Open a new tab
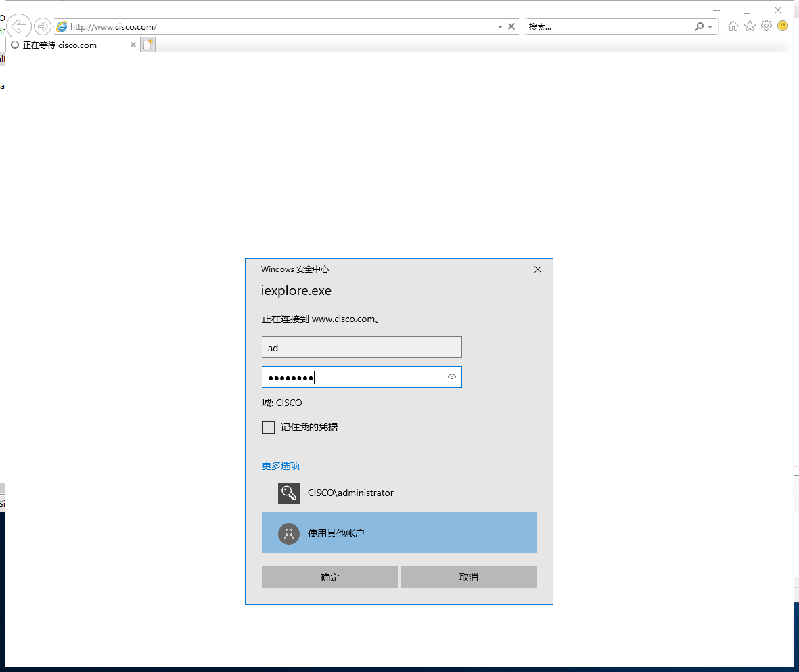The width and height of the screenshot is (799, 672). tap(147, 45)
